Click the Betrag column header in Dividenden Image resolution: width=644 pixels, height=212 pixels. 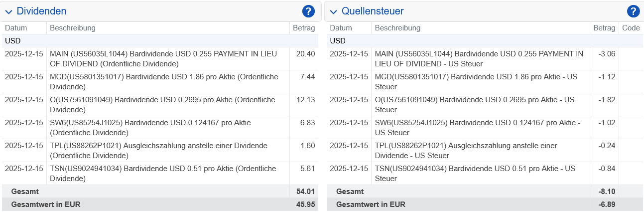304,28
